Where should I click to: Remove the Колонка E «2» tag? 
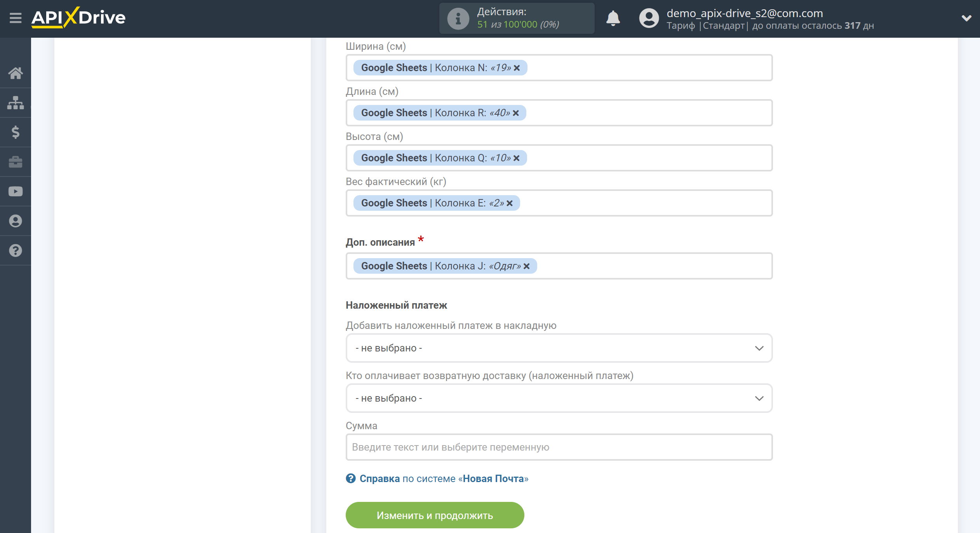pos(510,203)
